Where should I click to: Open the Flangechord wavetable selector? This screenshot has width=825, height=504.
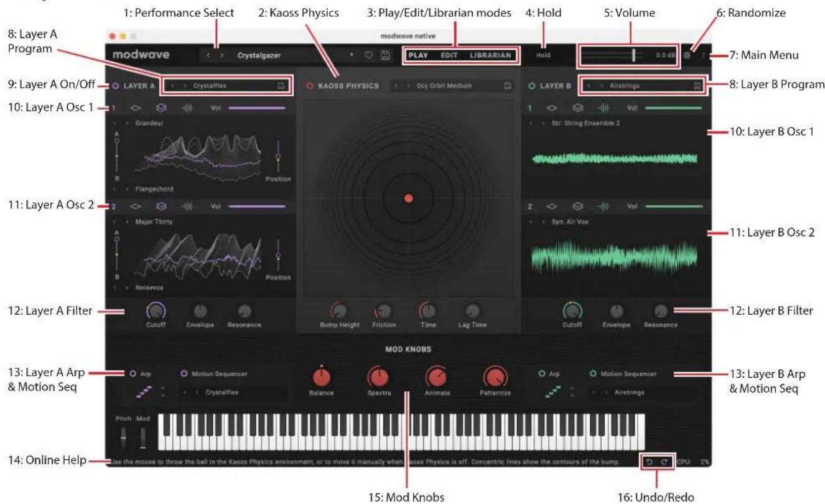click(x=154, y=188)
